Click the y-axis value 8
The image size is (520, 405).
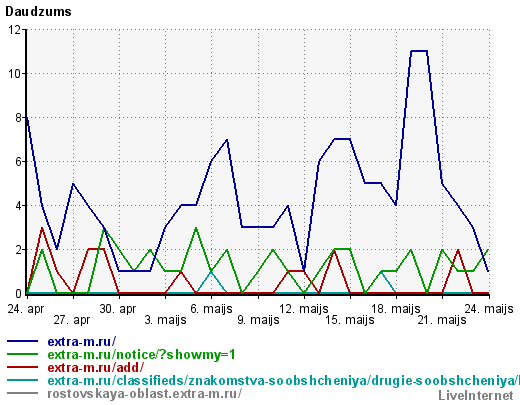point(18,118)
